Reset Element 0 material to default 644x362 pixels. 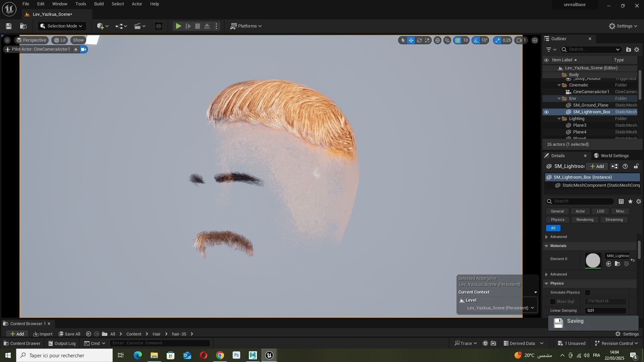[x=633, y=260]
